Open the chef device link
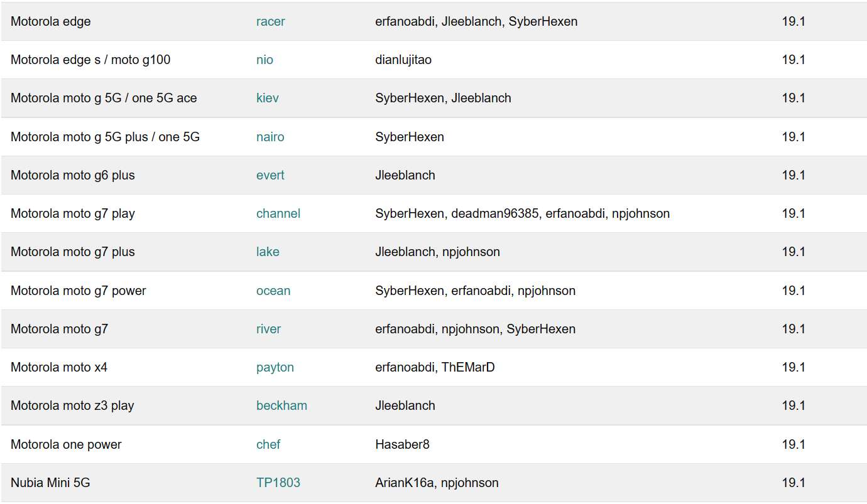This screenshot has width=867, height=504. 268,444
